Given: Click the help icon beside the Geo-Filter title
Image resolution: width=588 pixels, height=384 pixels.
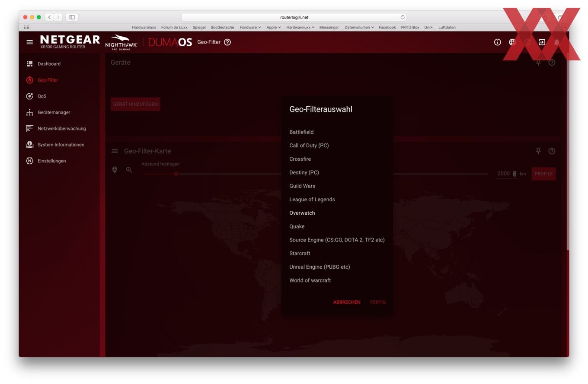Looking at the screenshot, I should (227, 42).
